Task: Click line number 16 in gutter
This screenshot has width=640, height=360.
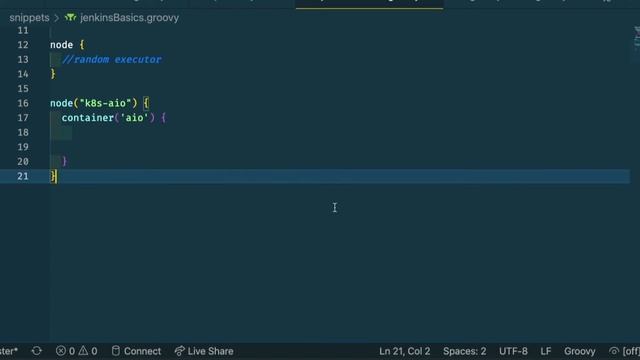Action: 23,103
